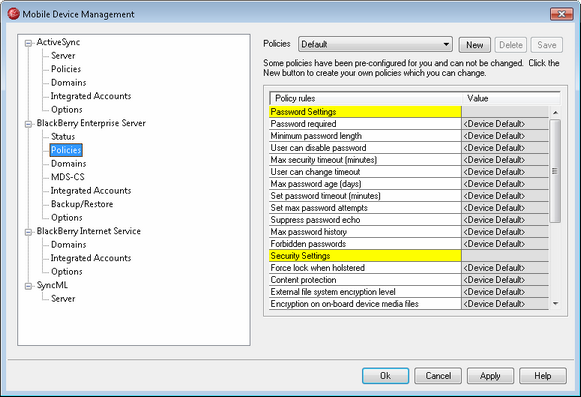
Task: Click the Policy rules column header
Action: [x=366, y=99]
